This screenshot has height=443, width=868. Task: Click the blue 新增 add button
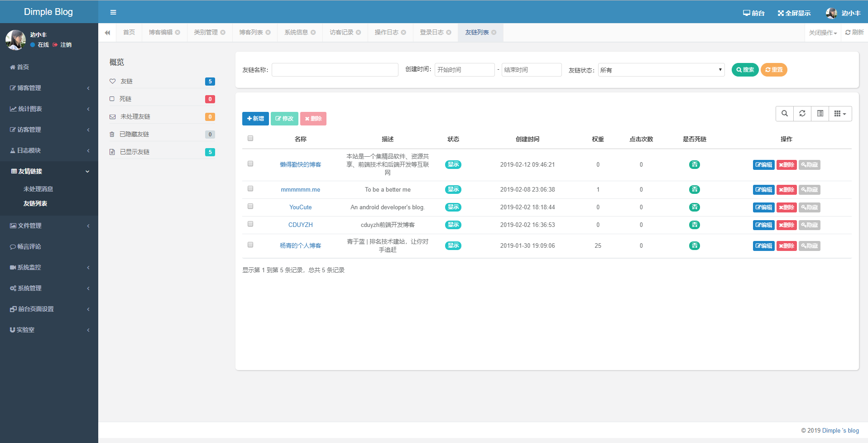[255, 119]
